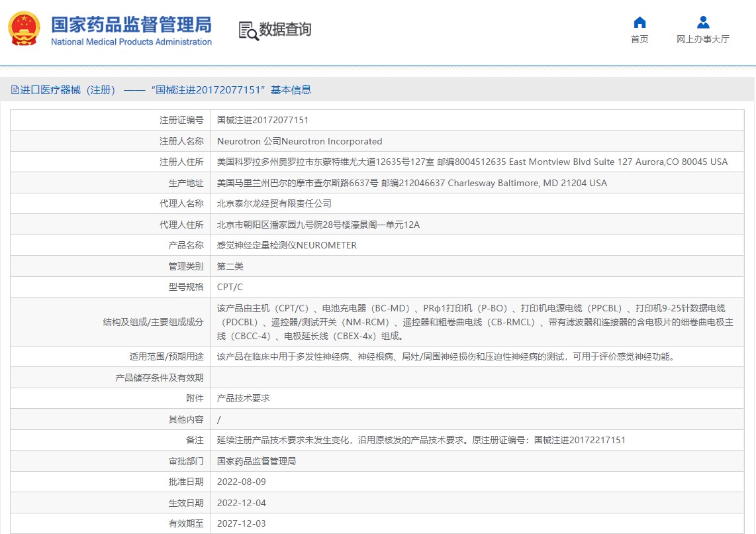Open the 网上办事大厅 link

[703, 39]
